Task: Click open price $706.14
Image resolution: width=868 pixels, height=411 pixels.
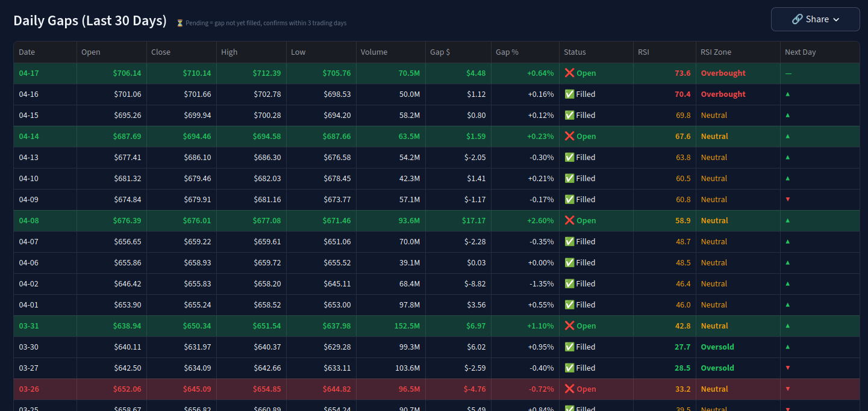Action: [x=127, y=73]
